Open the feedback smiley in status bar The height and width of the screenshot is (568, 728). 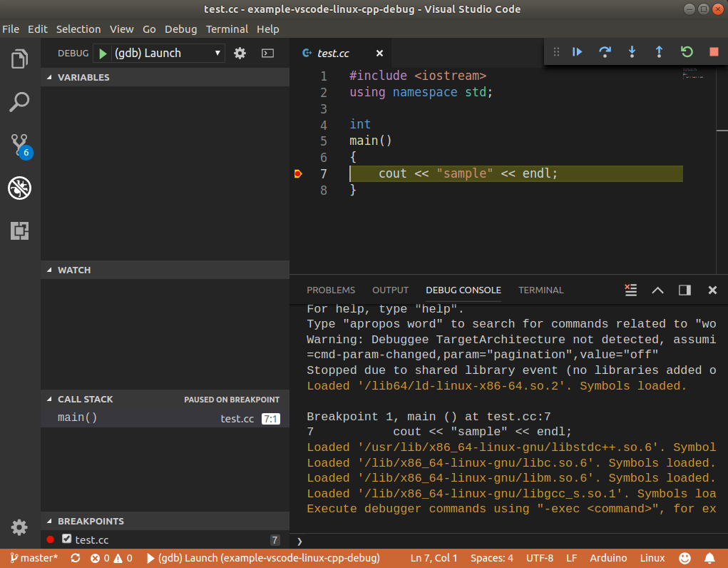click(685, 558)
